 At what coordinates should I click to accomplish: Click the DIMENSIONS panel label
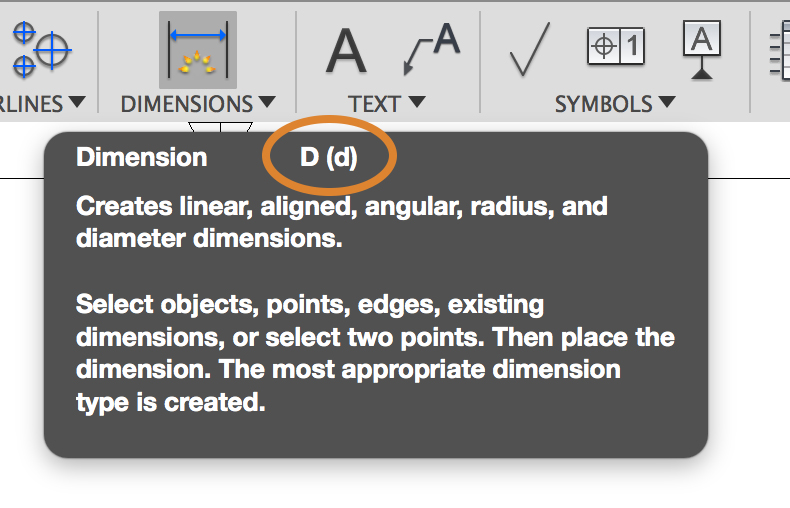click(x=187, y=103)
